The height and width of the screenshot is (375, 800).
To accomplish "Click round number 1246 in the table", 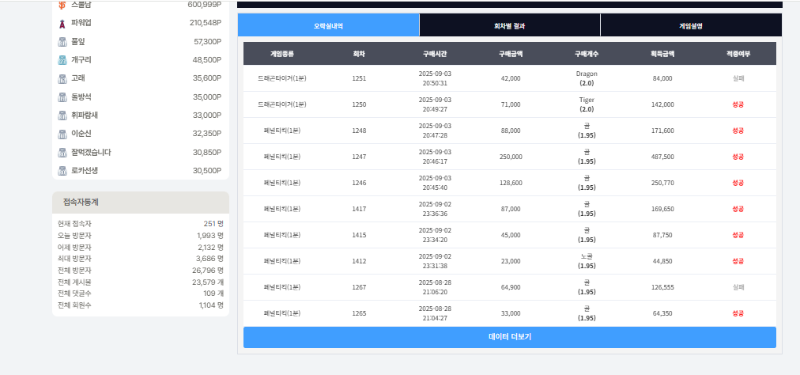I will [x=359, y=183].
